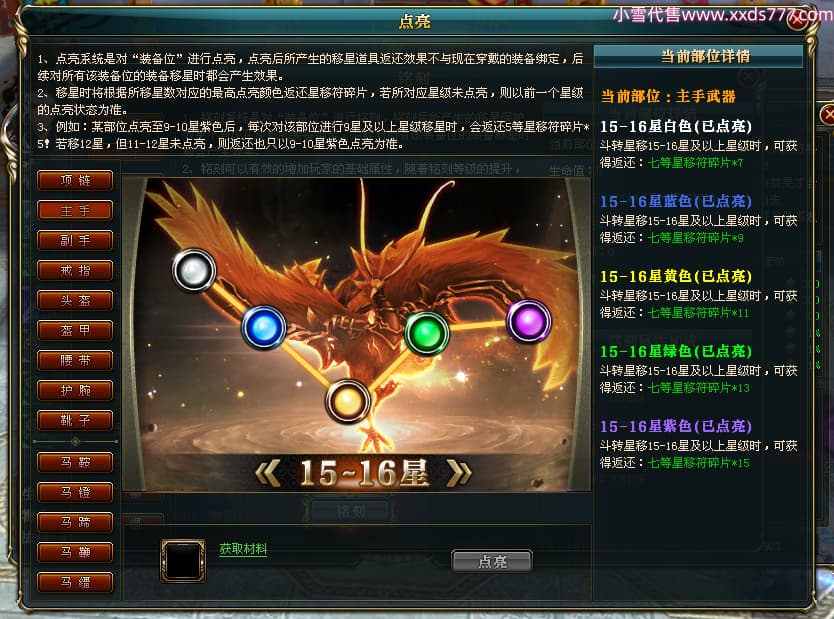Switch to the 戒指 slot
This screenshot has height=619, width=834.
point(75,270)
